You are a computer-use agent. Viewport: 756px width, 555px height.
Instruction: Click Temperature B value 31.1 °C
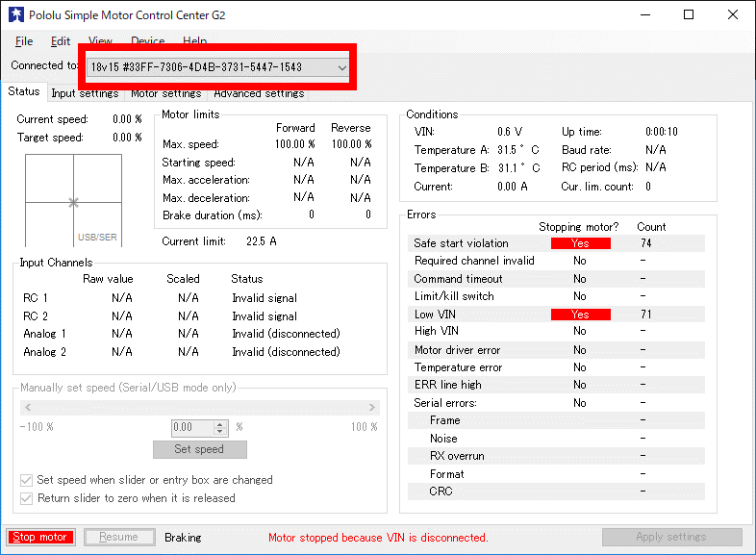[x=518, y=168]
